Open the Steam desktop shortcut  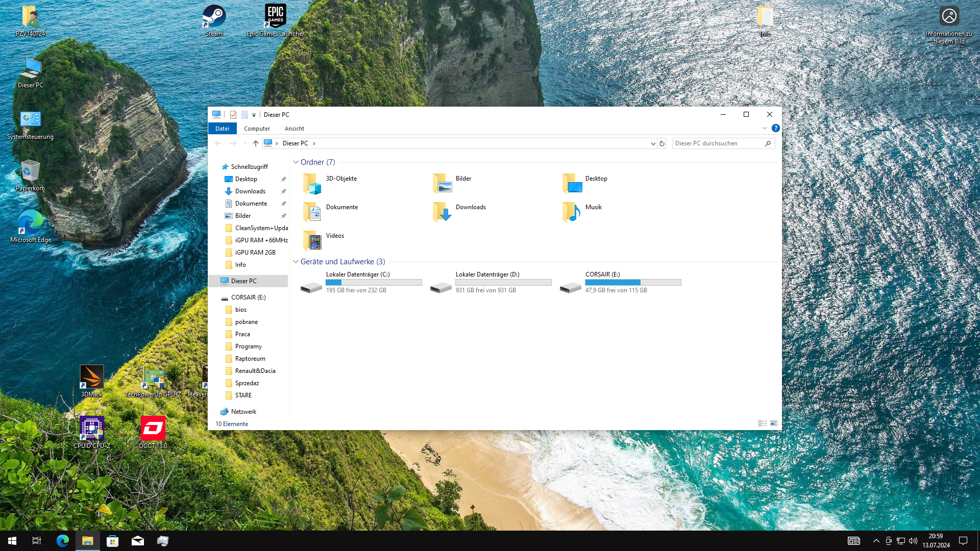tap(214, 20)
